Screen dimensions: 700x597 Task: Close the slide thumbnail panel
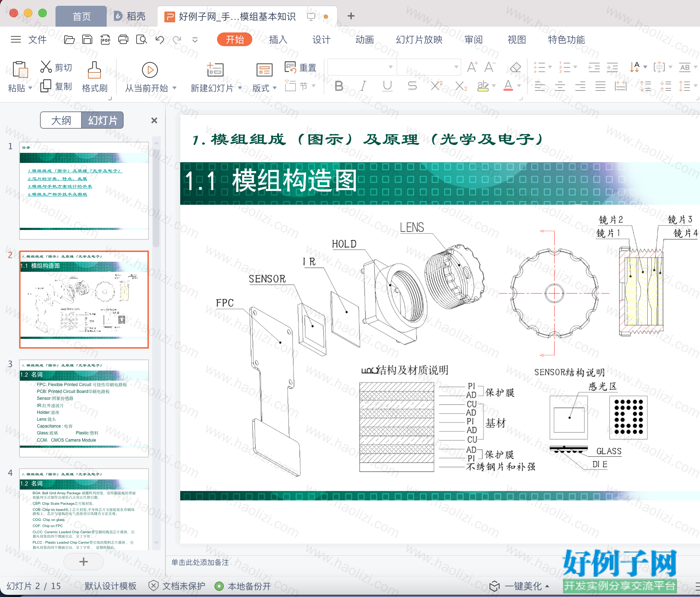[154, 120]
